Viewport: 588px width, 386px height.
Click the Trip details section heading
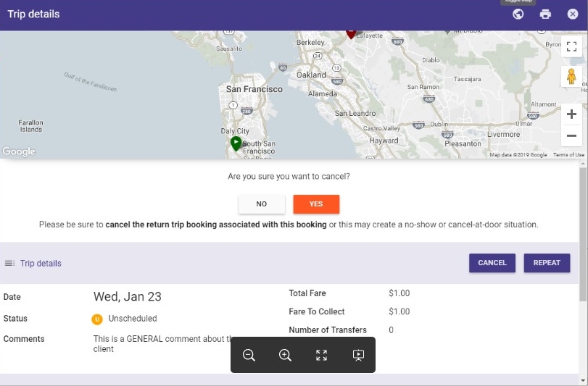[41, 263]
